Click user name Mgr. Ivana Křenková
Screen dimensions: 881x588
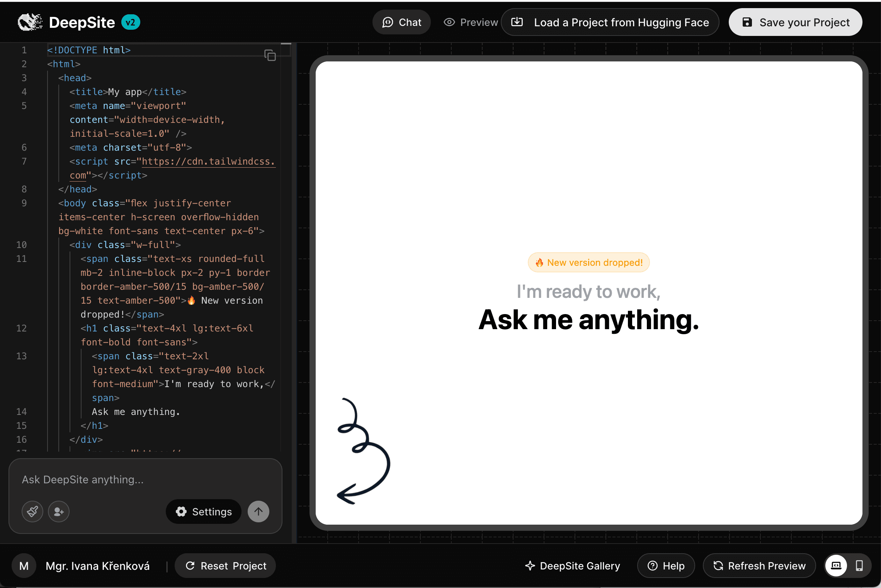click(x=97, y=566)
